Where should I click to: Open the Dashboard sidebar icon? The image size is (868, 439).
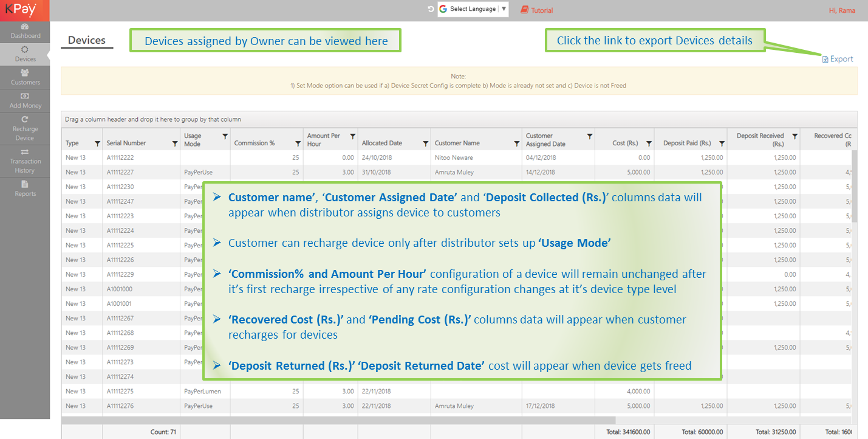[x=25, y=31]
